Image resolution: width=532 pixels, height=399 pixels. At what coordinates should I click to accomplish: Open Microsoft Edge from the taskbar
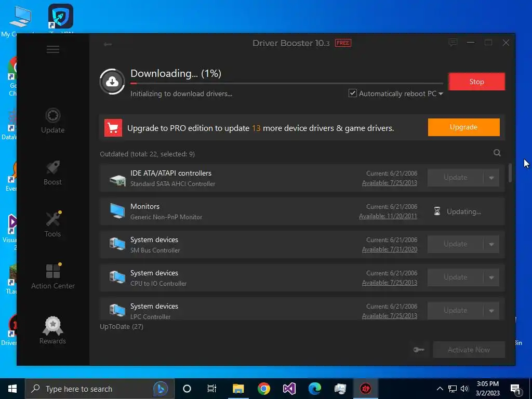314,389
